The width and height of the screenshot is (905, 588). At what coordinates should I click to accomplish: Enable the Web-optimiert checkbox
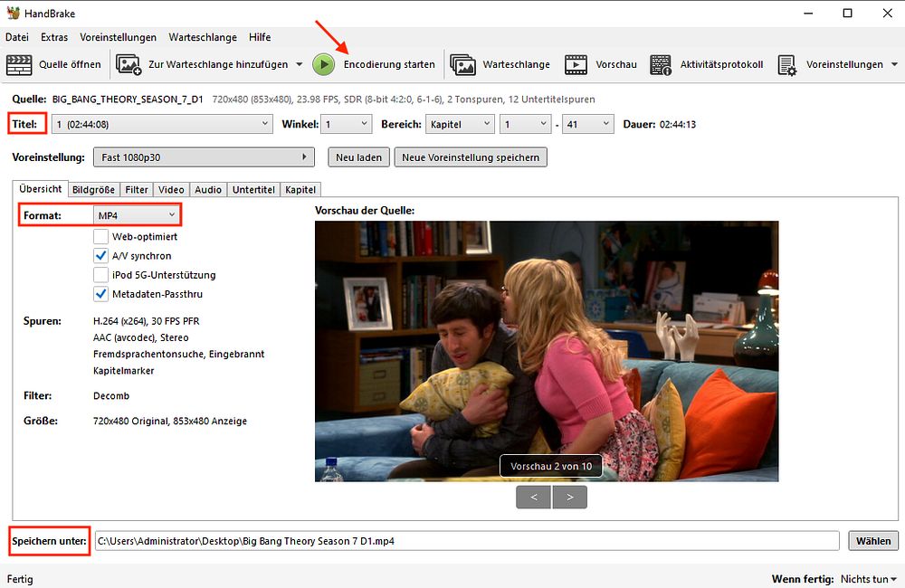click(x=101, y=237)
